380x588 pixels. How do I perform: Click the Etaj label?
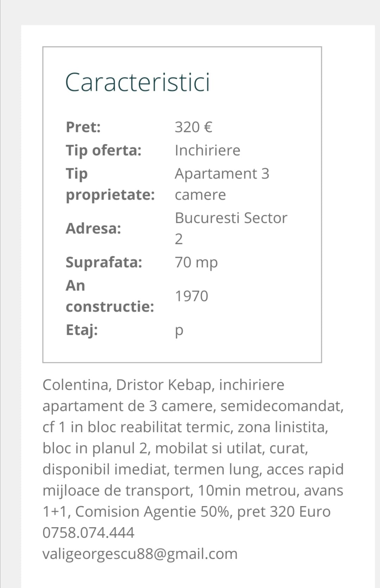pyautogui.click(x=82, y=330)
